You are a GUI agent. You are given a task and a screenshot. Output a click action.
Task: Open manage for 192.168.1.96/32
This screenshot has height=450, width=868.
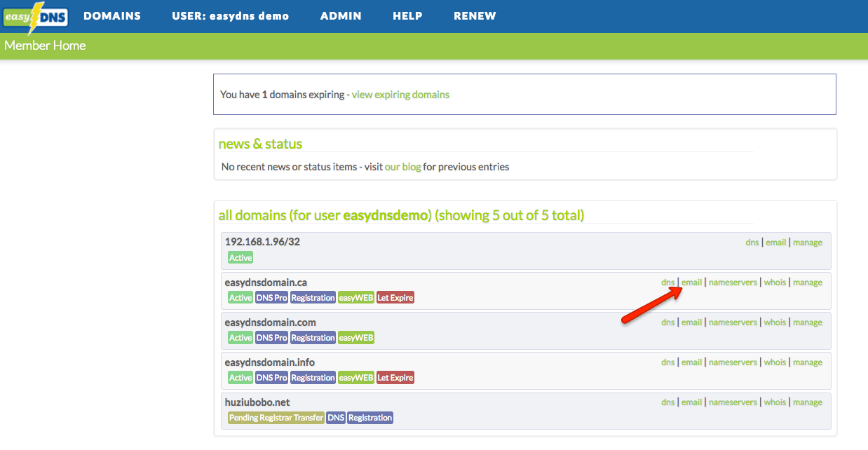(x=808, y=242)
